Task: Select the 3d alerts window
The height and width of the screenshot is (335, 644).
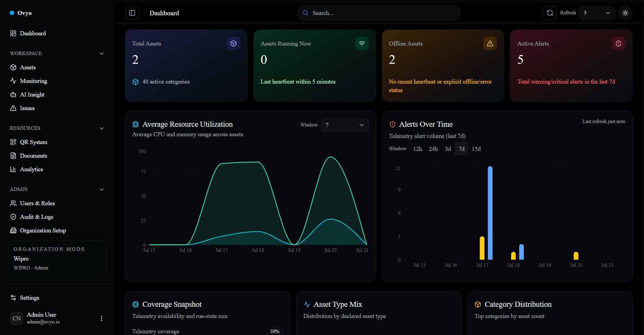Action: [x=448, y=149]
